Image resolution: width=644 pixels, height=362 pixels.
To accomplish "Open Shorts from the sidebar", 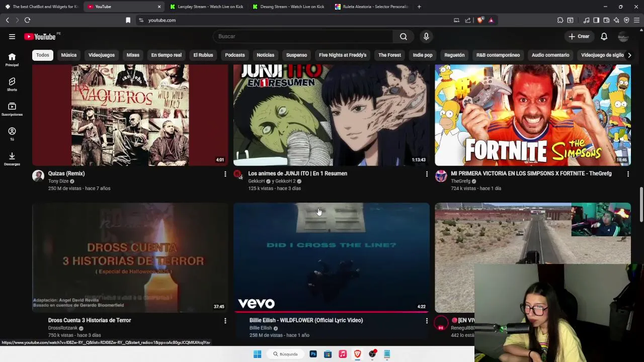I will pyautogui.click(x=12, y=84).
